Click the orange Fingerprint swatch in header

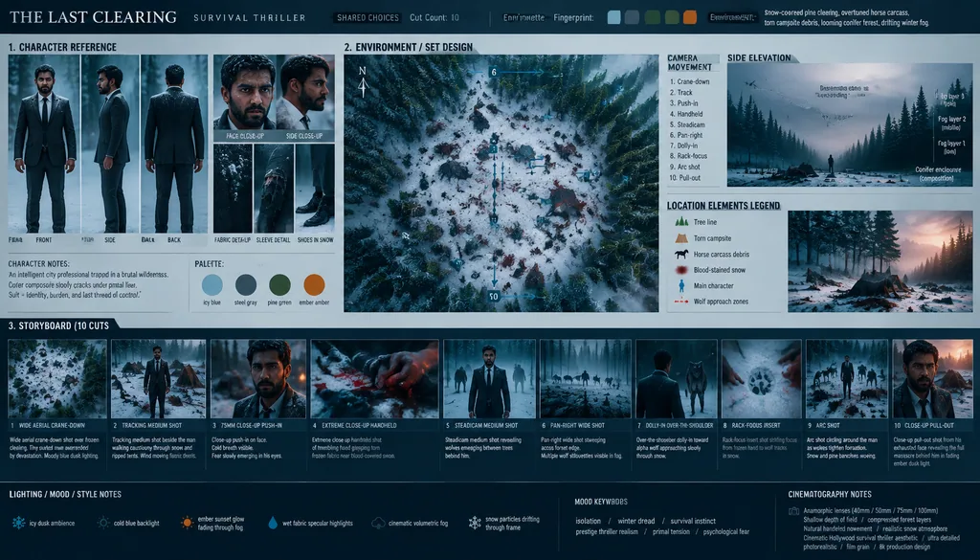[x=690, y=17]
